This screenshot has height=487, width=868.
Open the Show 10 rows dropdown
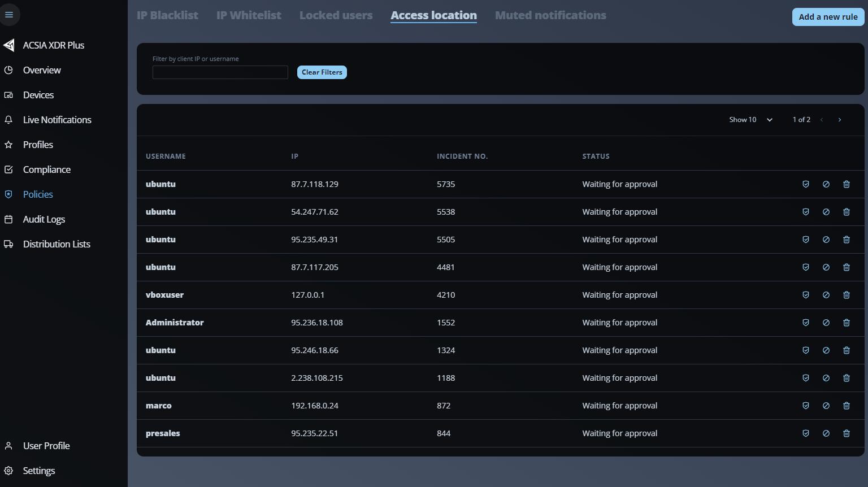pos(750,120)
